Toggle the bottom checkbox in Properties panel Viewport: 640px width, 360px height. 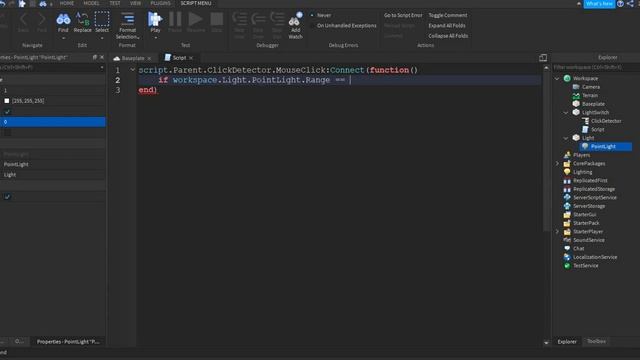(7, 197)
